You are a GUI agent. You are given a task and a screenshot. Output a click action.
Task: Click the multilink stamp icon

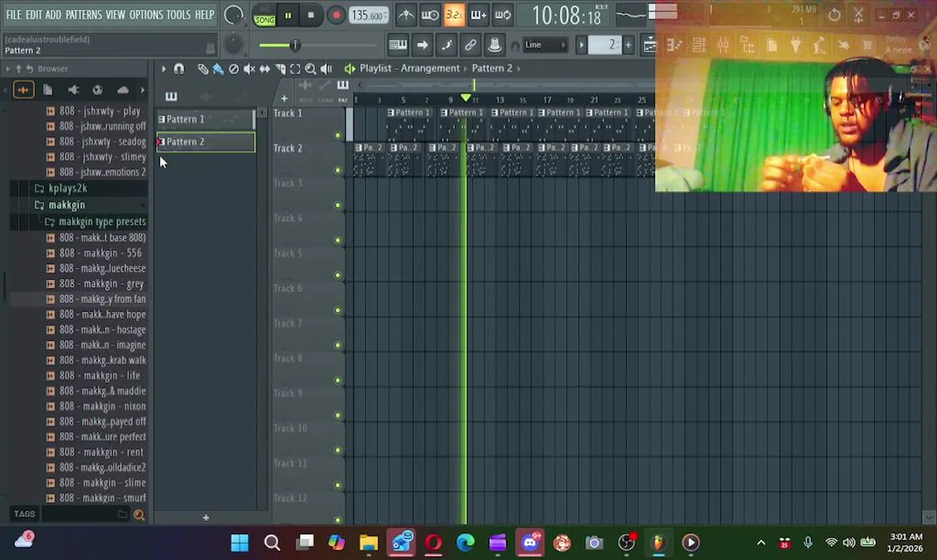point(494,44)
